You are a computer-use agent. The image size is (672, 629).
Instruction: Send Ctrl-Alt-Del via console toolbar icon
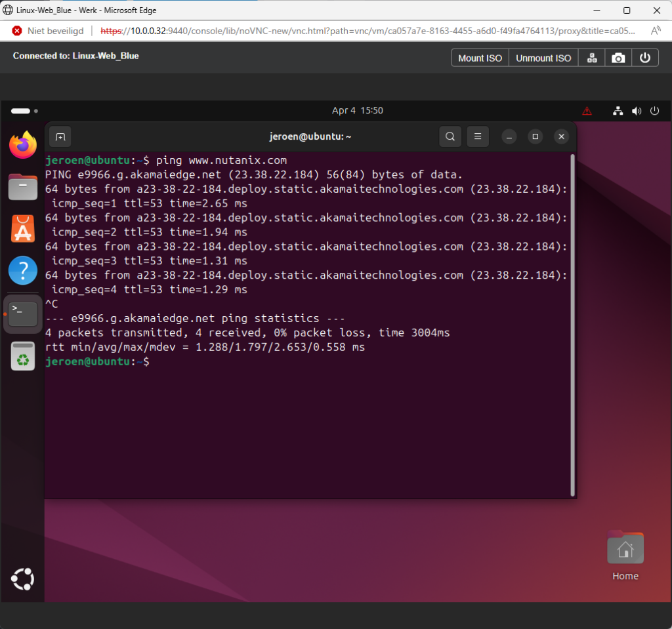592,58
